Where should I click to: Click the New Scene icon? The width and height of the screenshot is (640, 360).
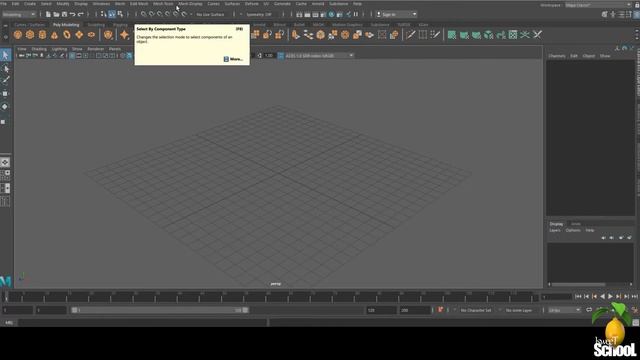tap(48, 14)
